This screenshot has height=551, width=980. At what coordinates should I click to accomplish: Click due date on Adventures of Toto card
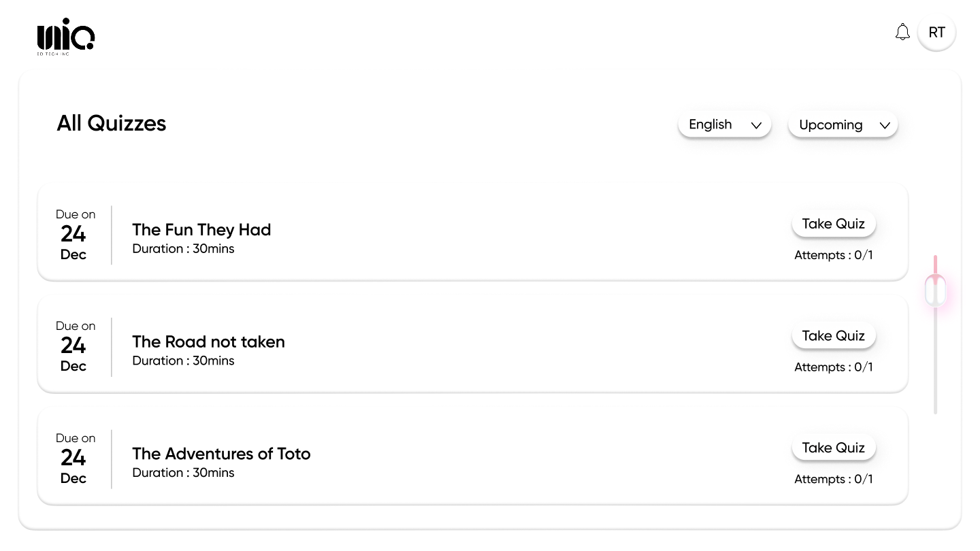(x=74, y=458)
